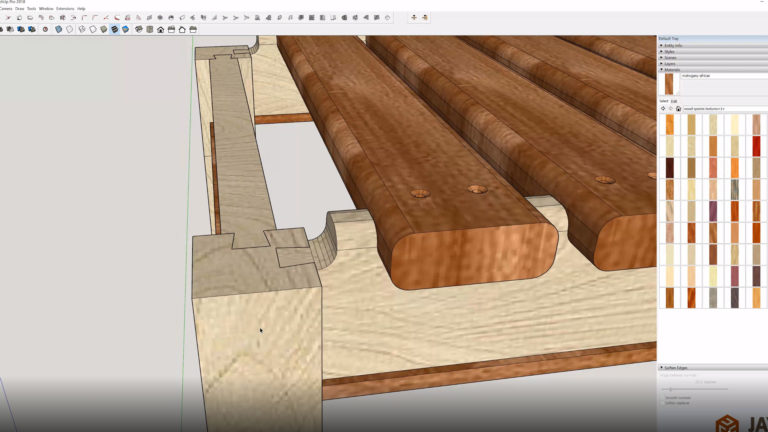Click the Default Tray title bar

713,38
